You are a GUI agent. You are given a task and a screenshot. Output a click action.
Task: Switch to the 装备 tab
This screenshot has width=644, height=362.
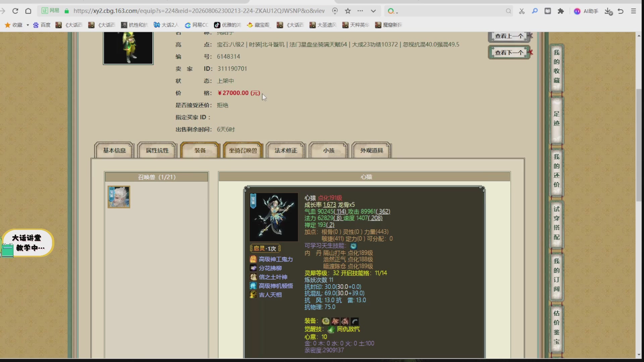click(x=200, y=150)
